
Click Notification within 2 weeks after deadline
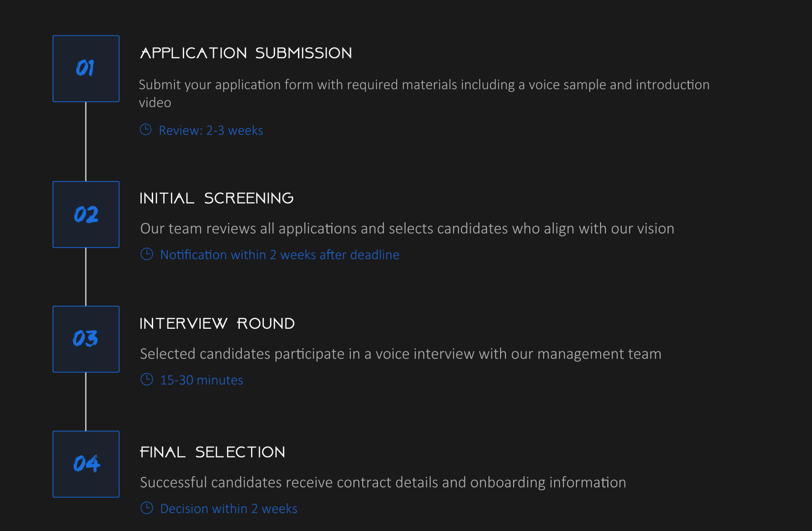click(x=279, y=255)
